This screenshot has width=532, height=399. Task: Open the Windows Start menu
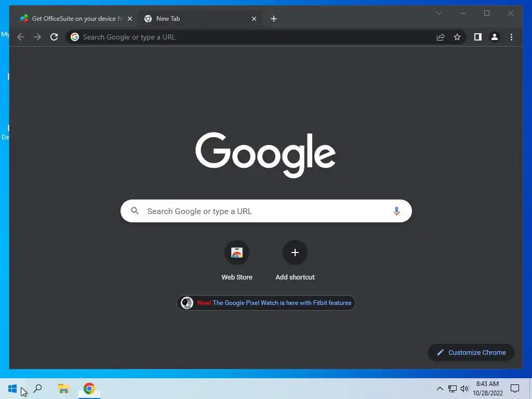click(x=12, y=389)
